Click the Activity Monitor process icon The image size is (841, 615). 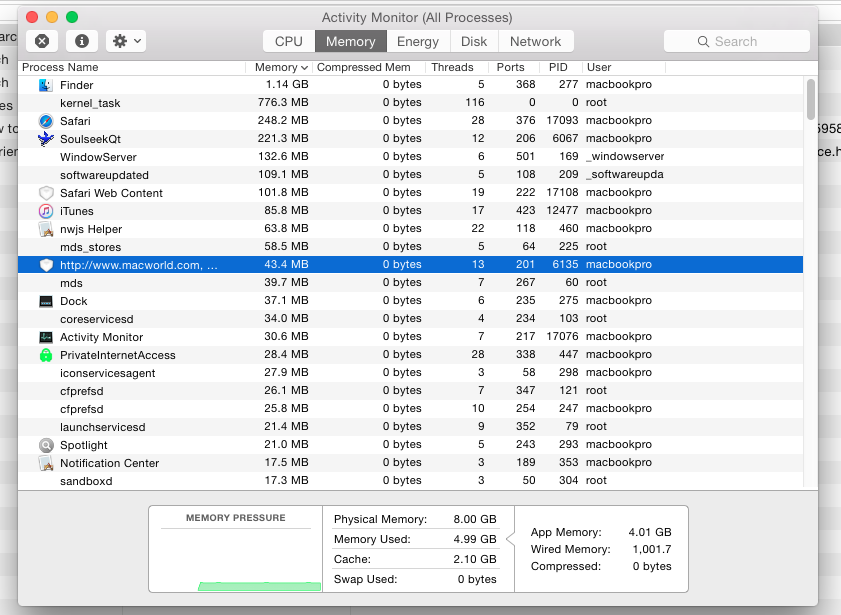46,337
